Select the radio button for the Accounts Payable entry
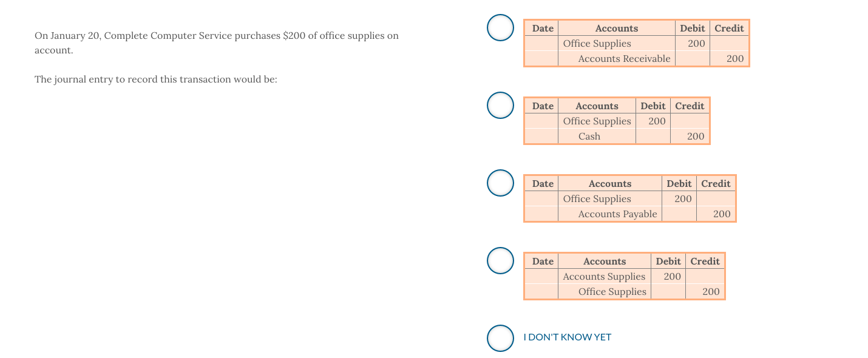Screen dimensions: 868x358 [500, 183]
